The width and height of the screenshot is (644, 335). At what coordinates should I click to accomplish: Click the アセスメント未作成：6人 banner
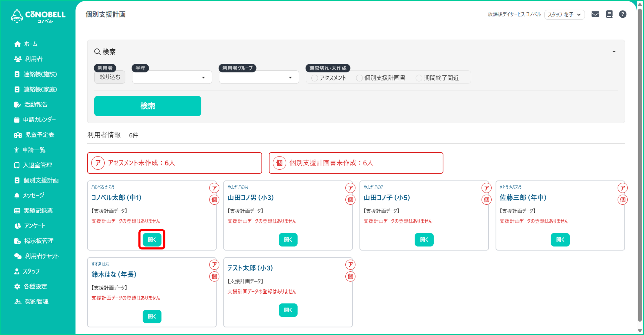point(175,163)
